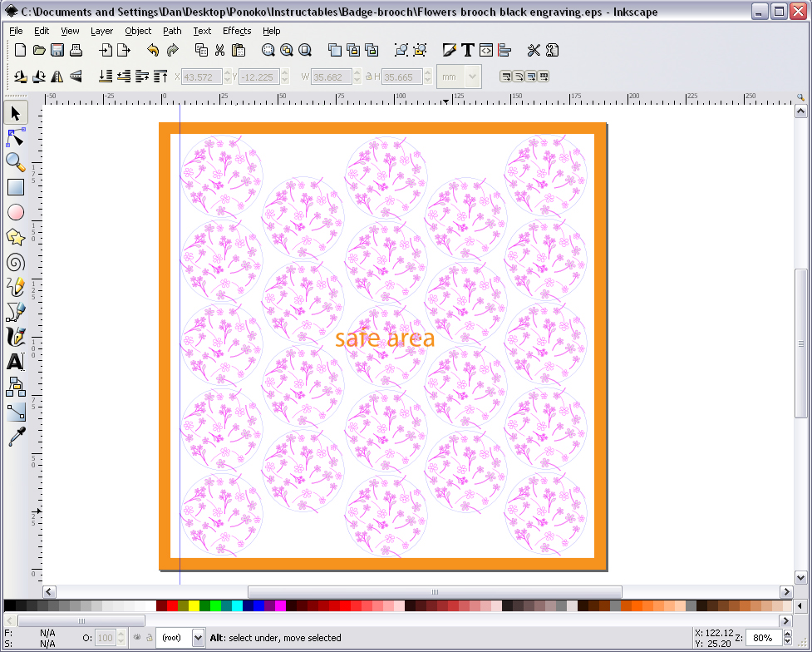This screenshot has height=652, width=812.
Task: Pick the magenta swatch in the palette
Action: pos(280,605)
